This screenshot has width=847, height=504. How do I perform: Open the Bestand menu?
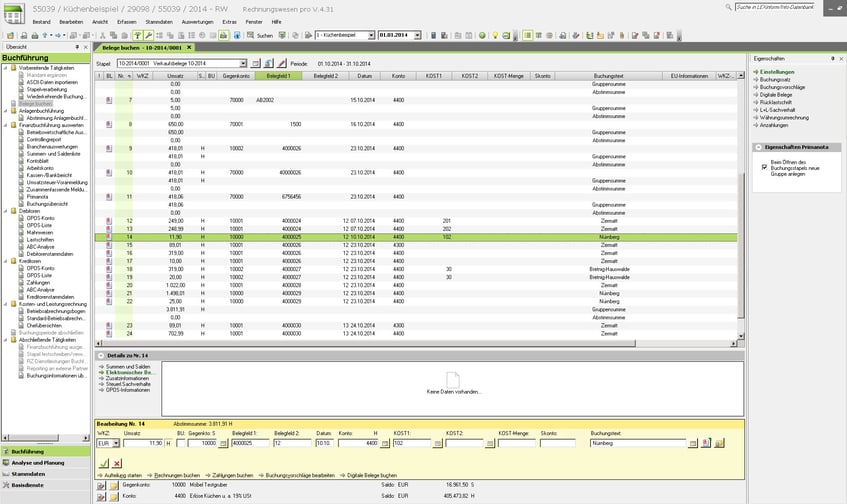[x=42, y=22]
